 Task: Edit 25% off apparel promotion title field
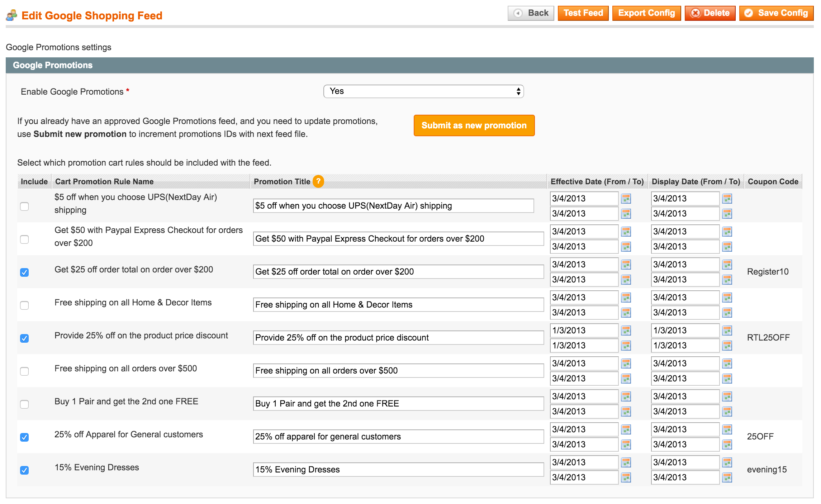(x=398, y=437)
